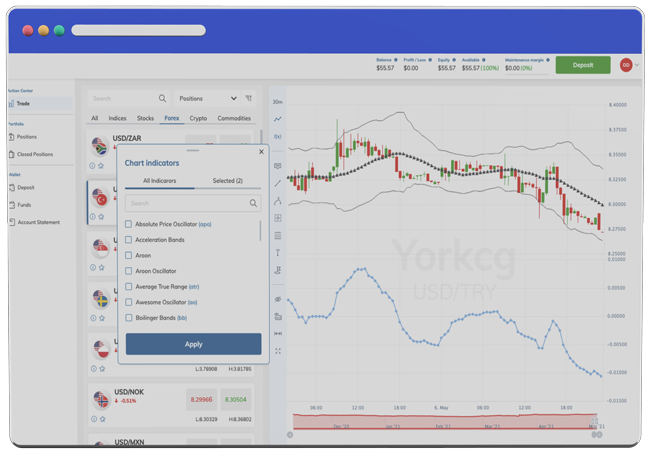The width and height of the screenshot is (650, 456).
Task: Check the Aroon indicator box
Action: point(129,255)
